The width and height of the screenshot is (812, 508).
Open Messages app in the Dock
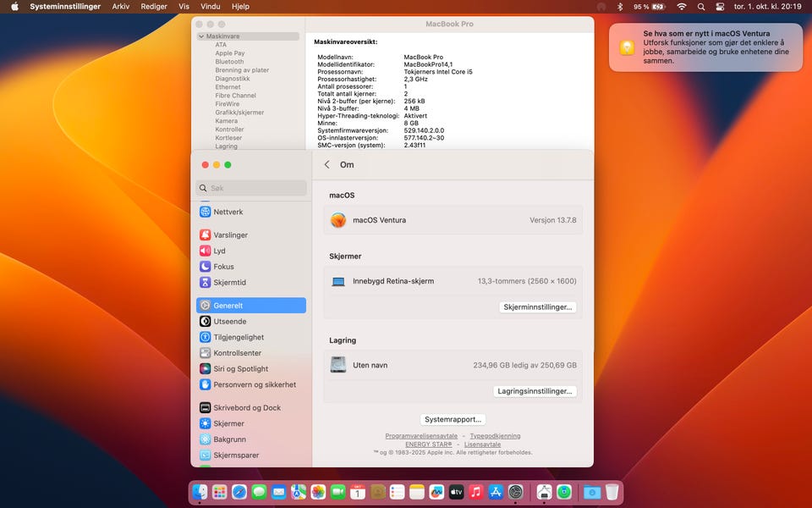point(259,491)
